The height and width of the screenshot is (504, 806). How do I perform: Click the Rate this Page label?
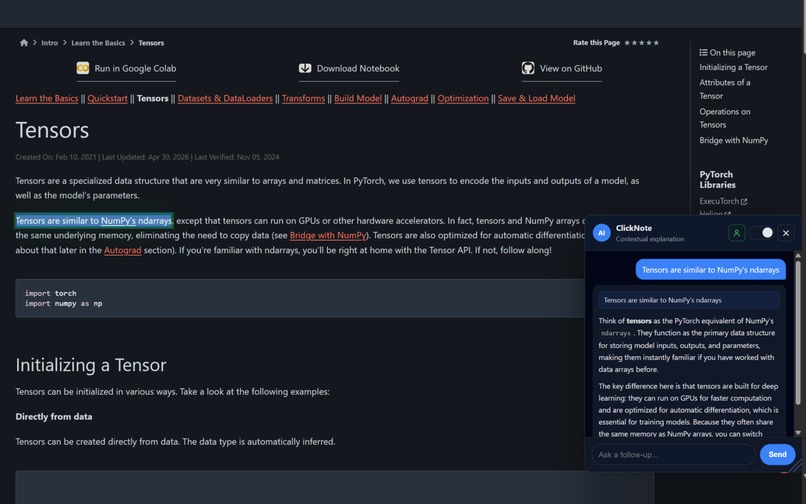point(596,43)
